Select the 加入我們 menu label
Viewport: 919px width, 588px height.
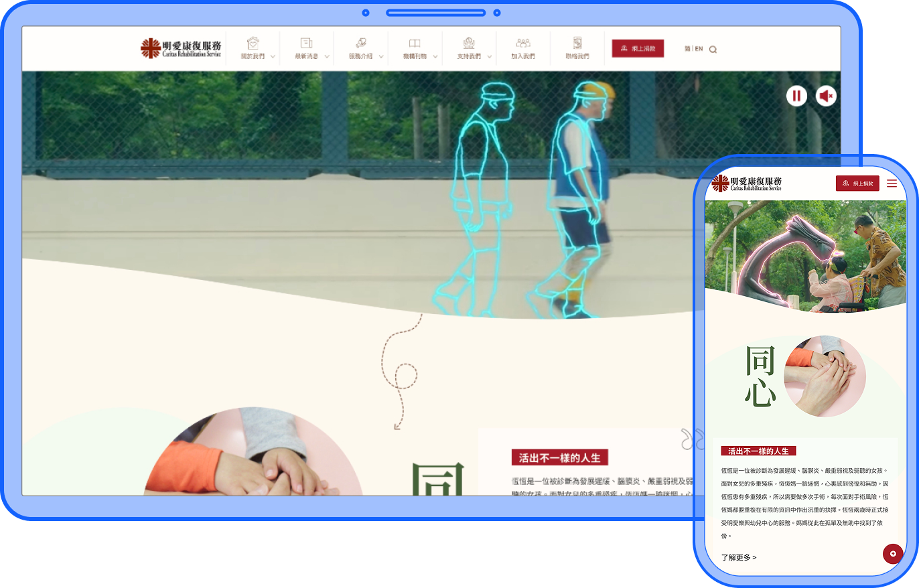pos(523,57)
